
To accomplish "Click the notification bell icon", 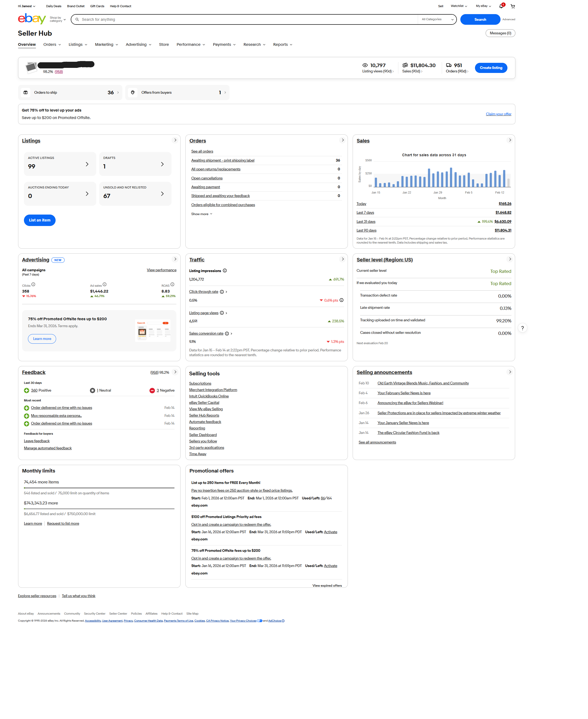I will (501, 6).
